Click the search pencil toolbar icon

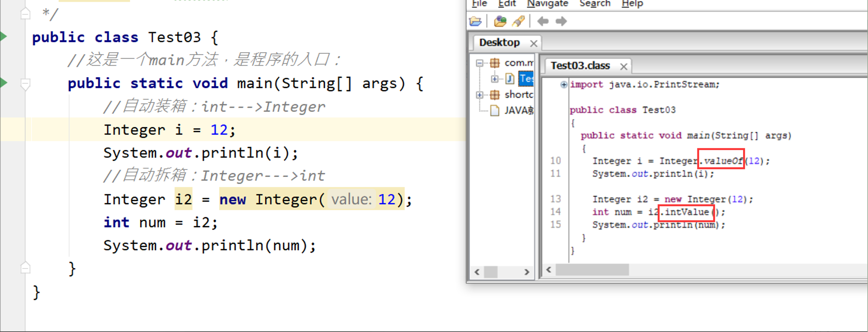click(518, 21)
